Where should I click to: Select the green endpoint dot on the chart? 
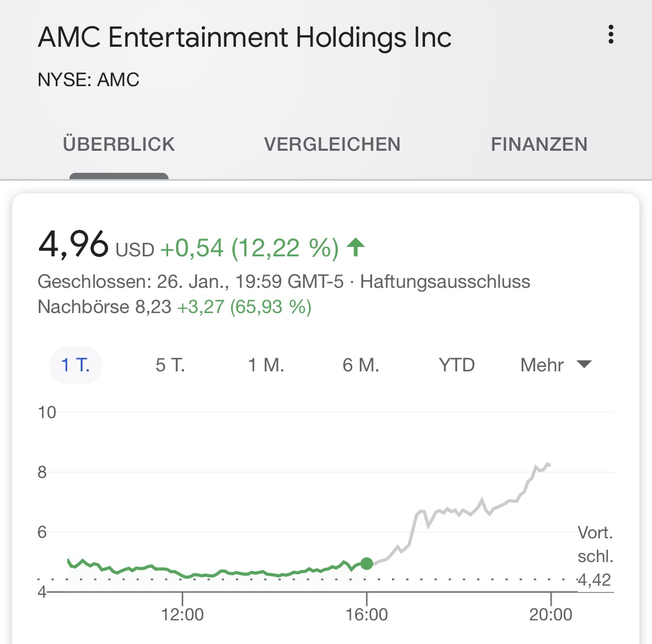(x=367, y=564)
